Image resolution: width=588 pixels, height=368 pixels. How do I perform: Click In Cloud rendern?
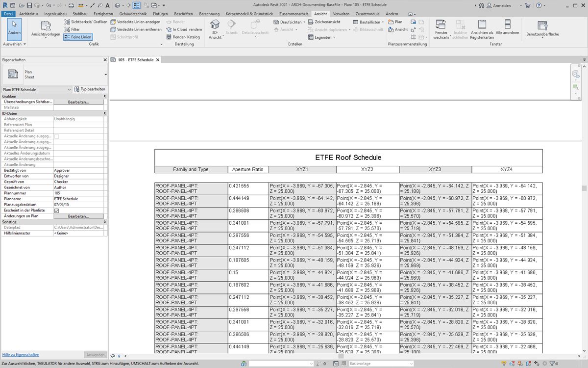(x=184, y=29)
